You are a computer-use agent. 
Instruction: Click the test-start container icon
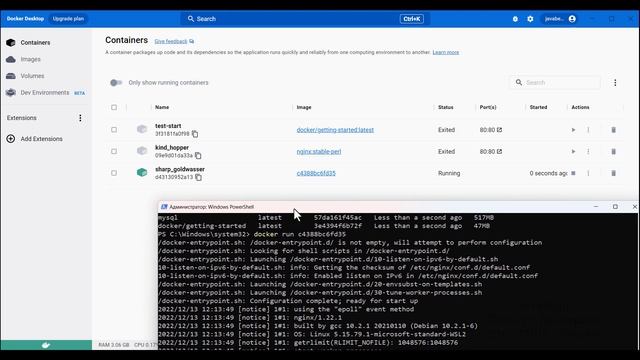coord(142,129)
